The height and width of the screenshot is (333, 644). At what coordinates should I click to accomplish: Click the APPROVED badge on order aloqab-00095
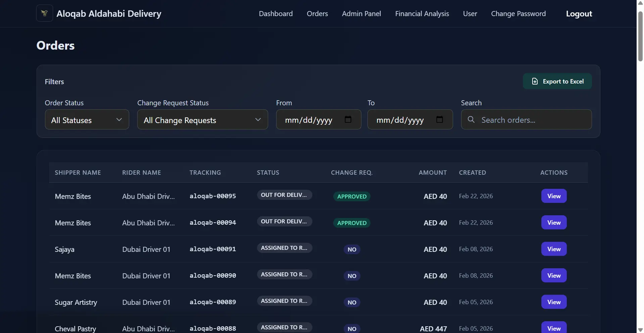click(x=352, y=197)
